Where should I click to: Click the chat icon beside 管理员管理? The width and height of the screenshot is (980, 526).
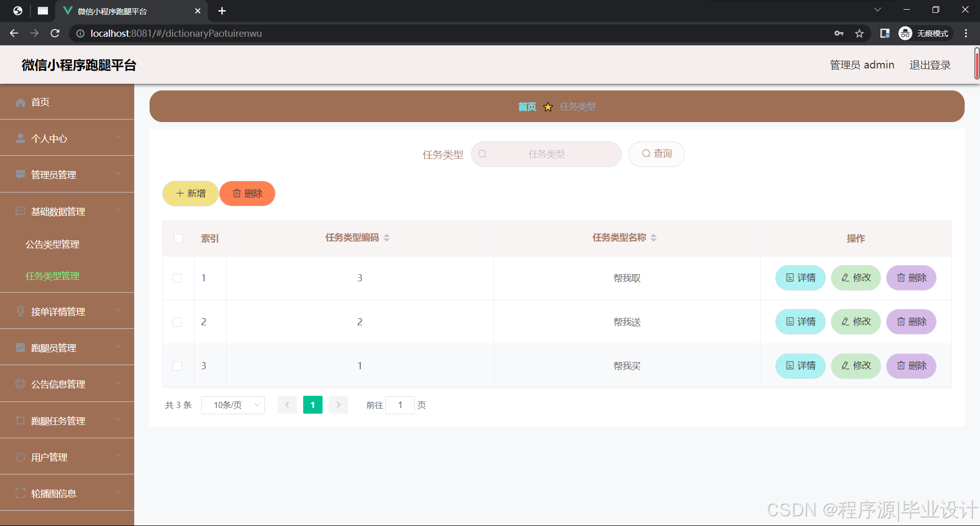point(20,175)
